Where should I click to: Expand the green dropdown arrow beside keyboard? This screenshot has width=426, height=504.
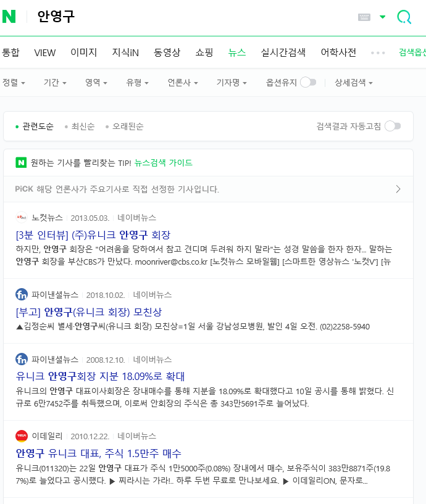point(383,17)
